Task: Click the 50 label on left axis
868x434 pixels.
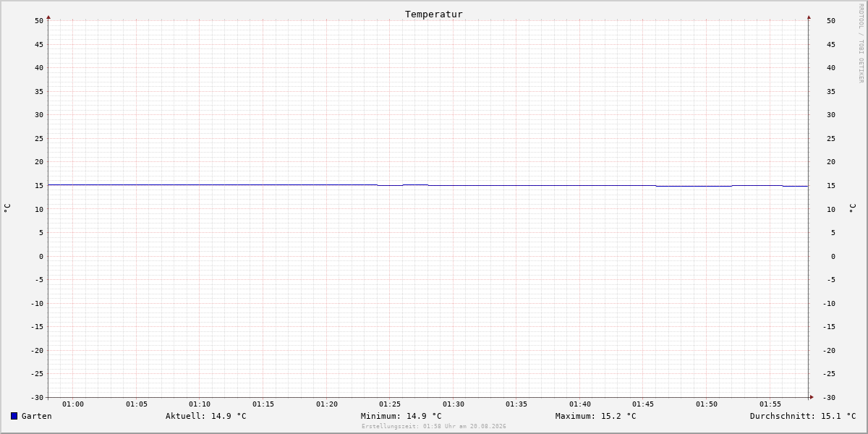Action: [x=39, y=20]
